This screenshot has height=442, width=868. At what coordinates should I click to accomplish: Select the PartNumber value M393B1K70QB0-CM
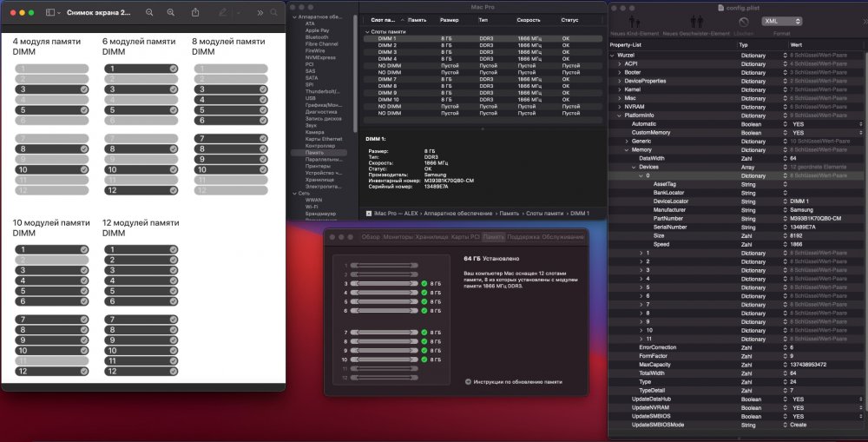[x=815, y=218]
